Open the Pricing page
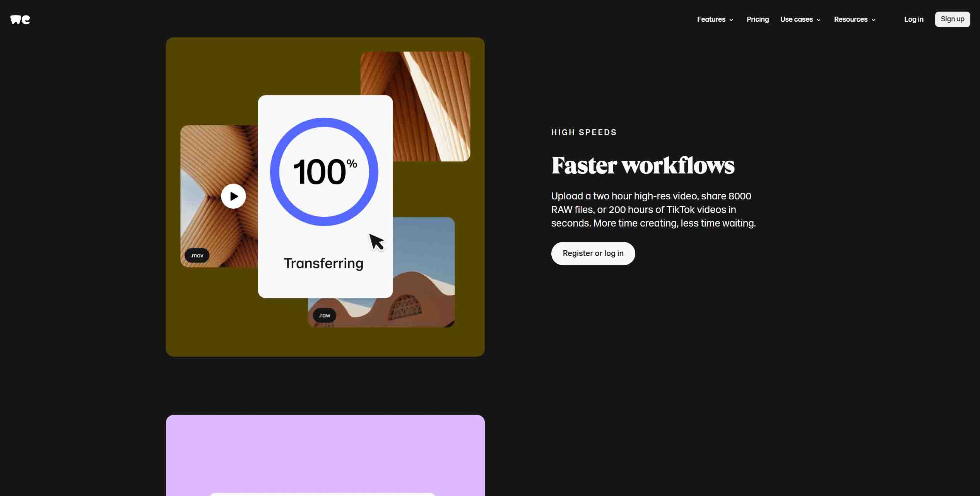 coord(758,19)
